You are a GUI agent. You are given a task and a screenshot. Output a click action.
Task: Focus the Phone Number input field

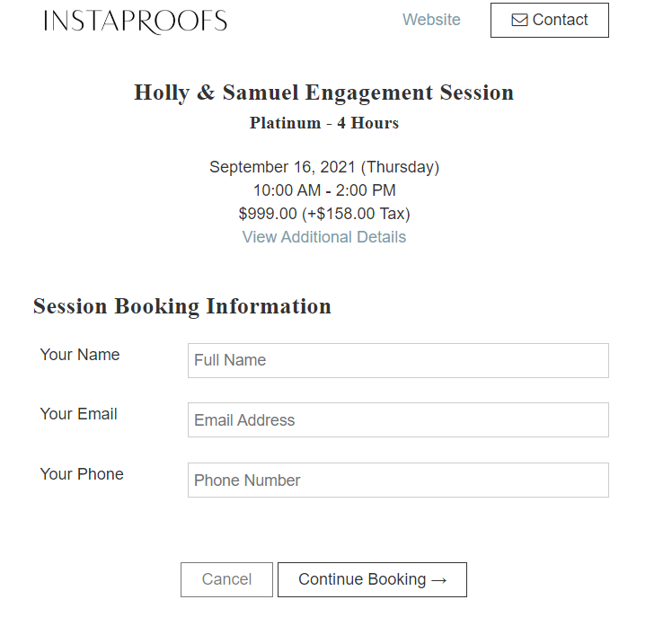coord(398,480)
